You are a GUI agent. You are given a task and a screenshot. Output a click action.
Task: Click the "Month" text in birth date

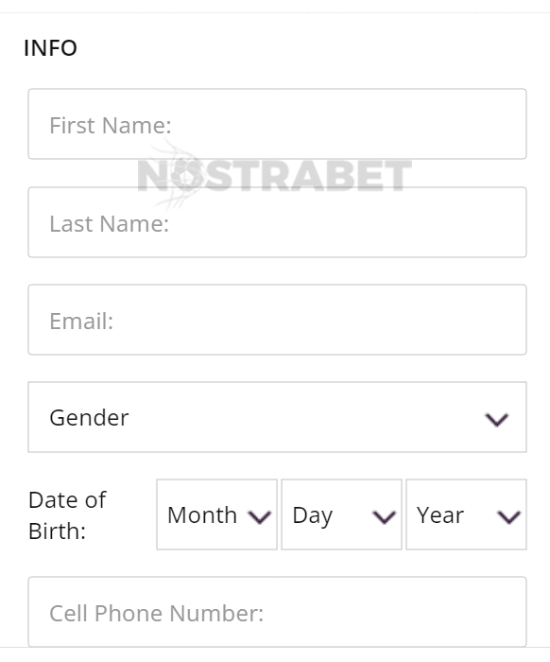pos(202,515)
